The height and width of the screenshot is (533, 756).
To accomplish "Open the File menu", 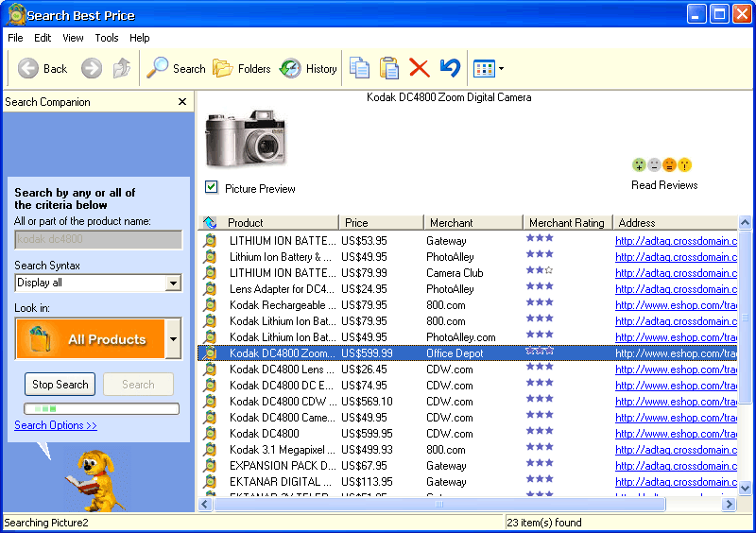I will coord(15,38).
